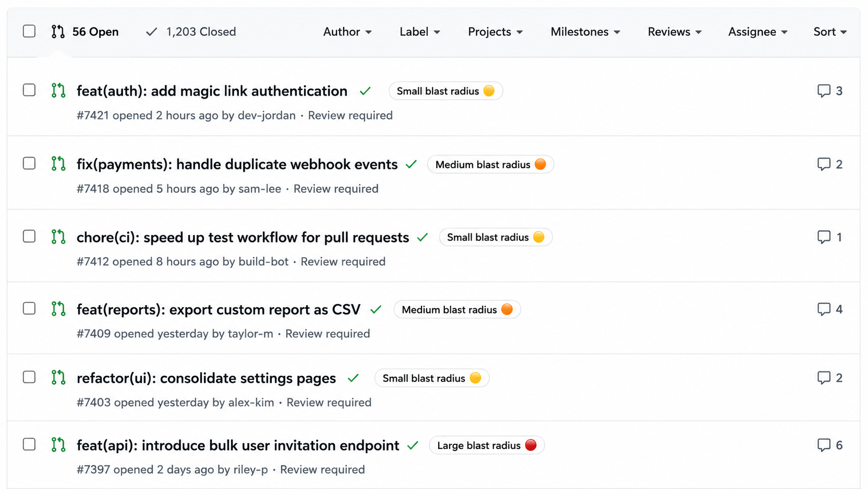This screenshot has height=489, width=868.
Task: Open the Sort dropdown
Action: point(830,32)
